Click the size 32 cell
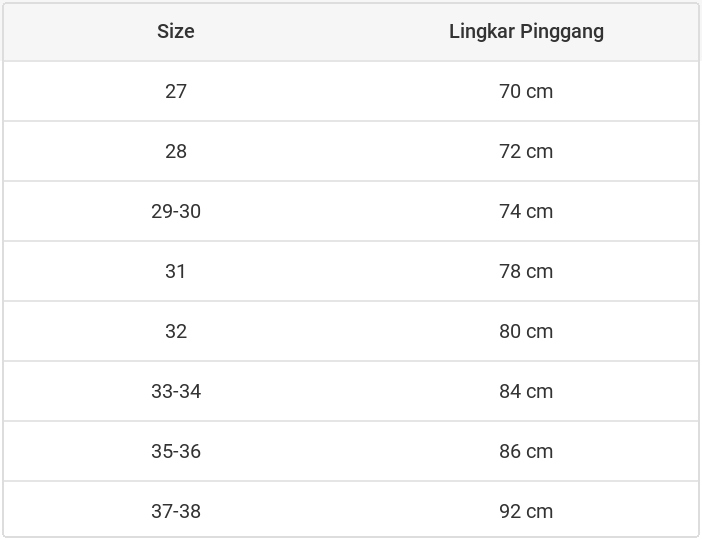Viewport: 702px width, 540px height. click(176, 331)
